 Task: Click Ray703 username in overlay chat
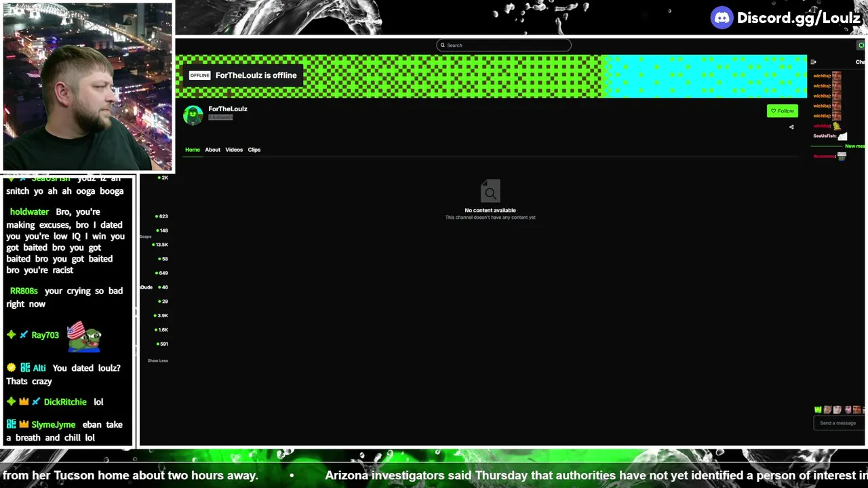(45, 335)
